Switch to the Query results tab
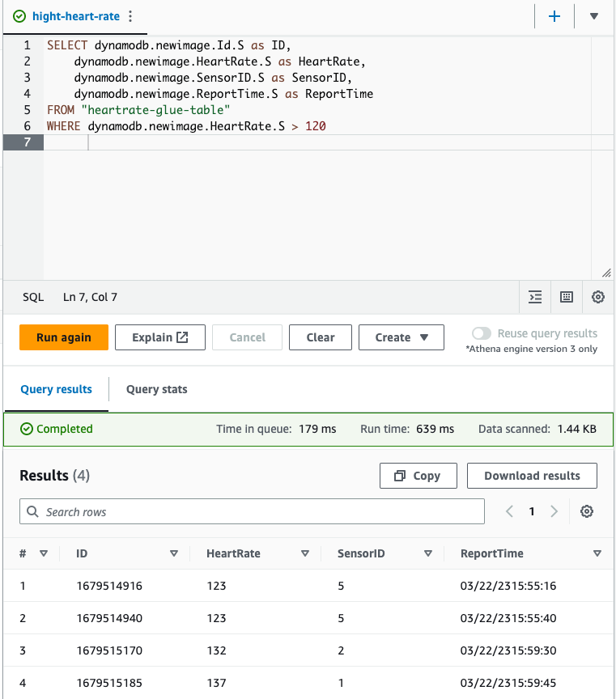The image size is (616, 699). 56,389
